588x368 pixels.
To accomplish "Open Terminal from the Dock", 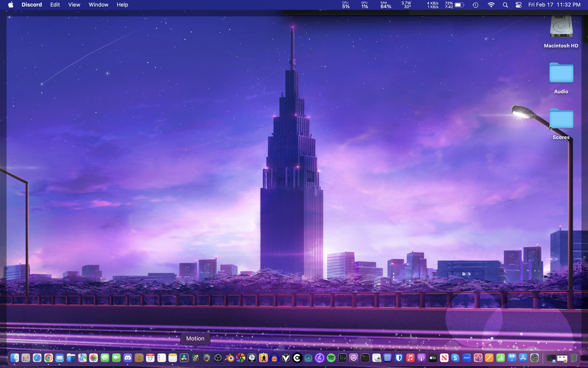I will click(x=365, y=358).
